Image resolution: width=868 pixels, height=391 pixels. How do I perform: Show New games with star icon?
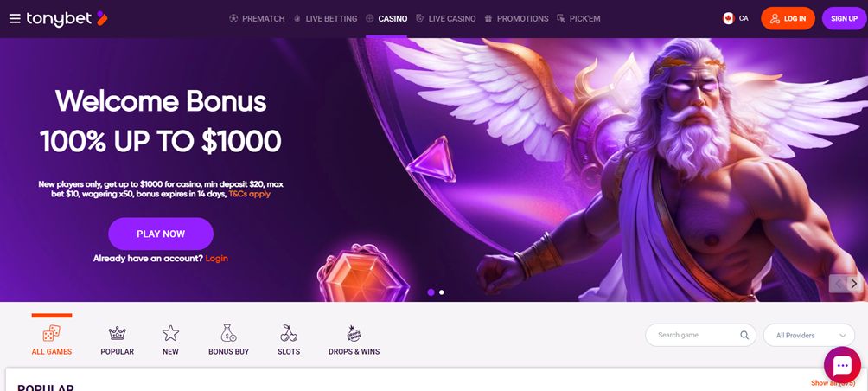pos(170,333)
